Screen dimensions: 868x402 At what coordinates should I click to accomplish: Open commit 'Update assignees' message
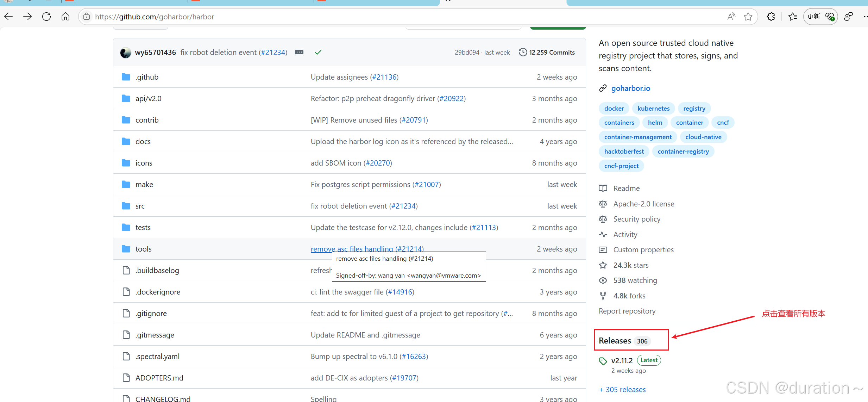[339, 77]
